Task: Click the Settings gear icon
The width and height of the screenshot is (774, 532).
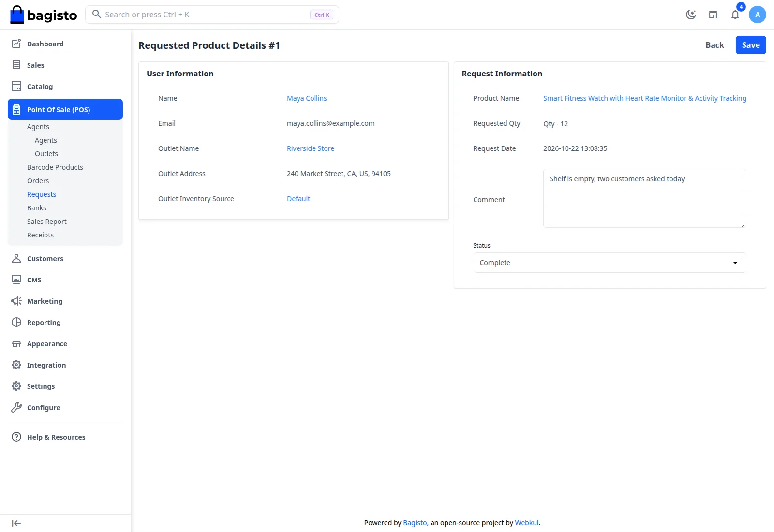Action: coord(16,386)
